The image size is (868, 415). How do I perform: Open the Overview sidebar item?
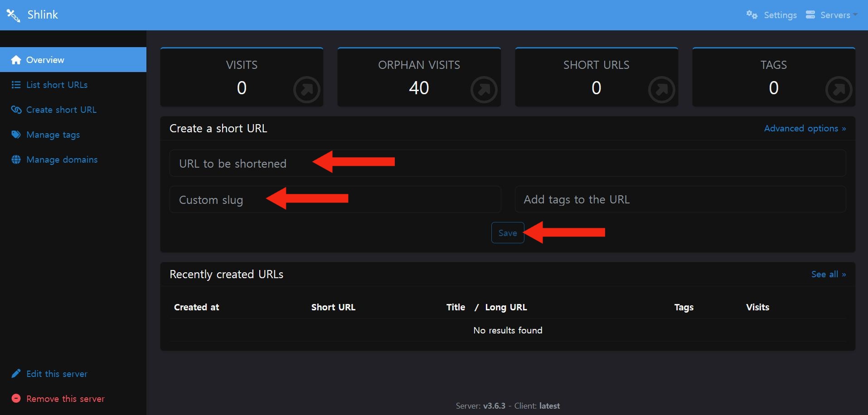coord(45,60)
